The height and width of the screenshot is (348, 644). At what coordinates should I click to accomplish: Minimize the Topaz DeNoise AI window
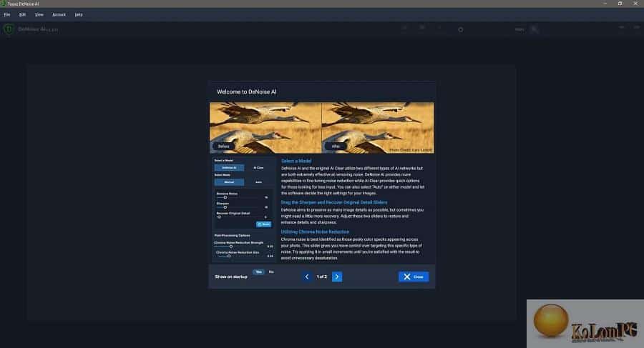pyautogui.click(x=605, y=4)
